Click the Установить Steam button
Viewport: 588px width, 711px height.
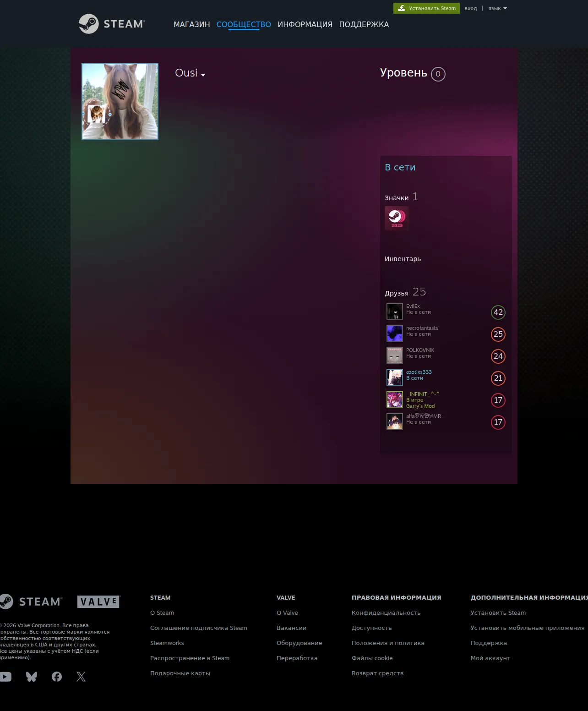click(426, 8)
